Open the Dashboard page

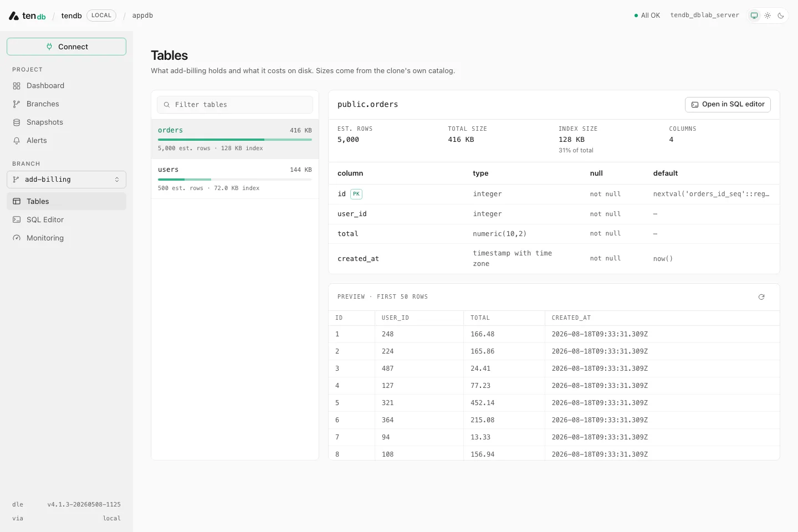pos(66,85)
